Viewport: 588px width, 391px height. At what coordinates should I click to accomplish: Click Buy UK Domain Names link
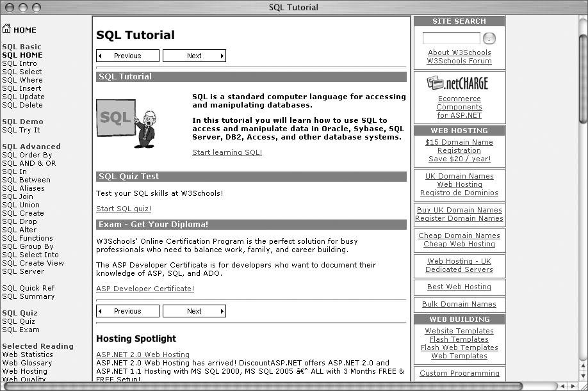click(x=459, y=210)
